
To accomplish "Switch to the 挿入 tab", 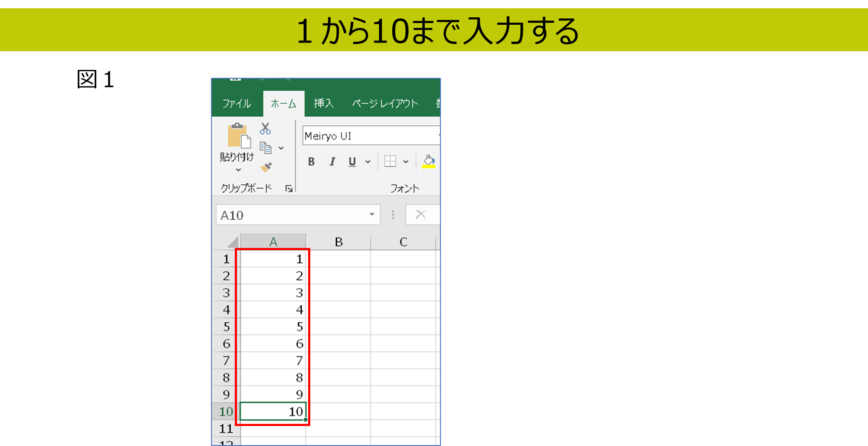I will coord(324,103).
